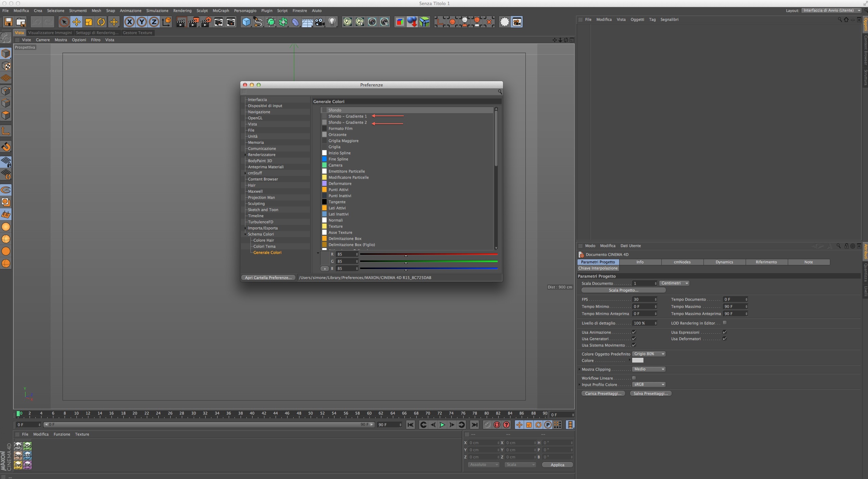
Task: Toggle the X axis lock icon
Action: [x=129, y=22]
